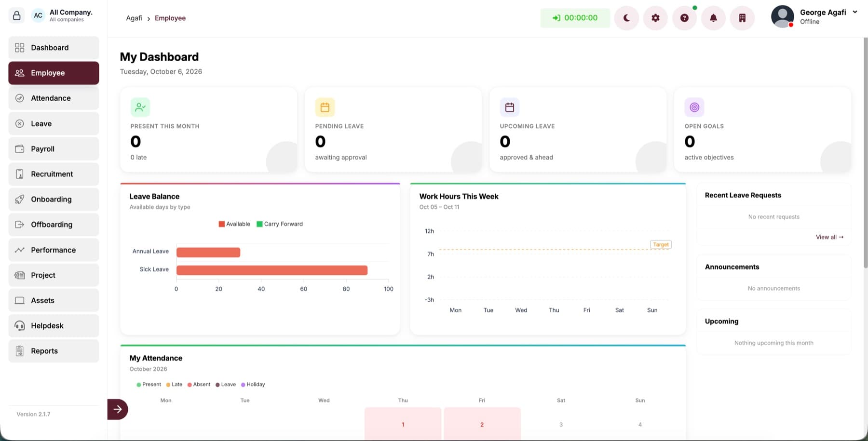Toggle the Carry Forward legend swatch
This screenshot has height=441, width=868.
(x=259, y=224)
